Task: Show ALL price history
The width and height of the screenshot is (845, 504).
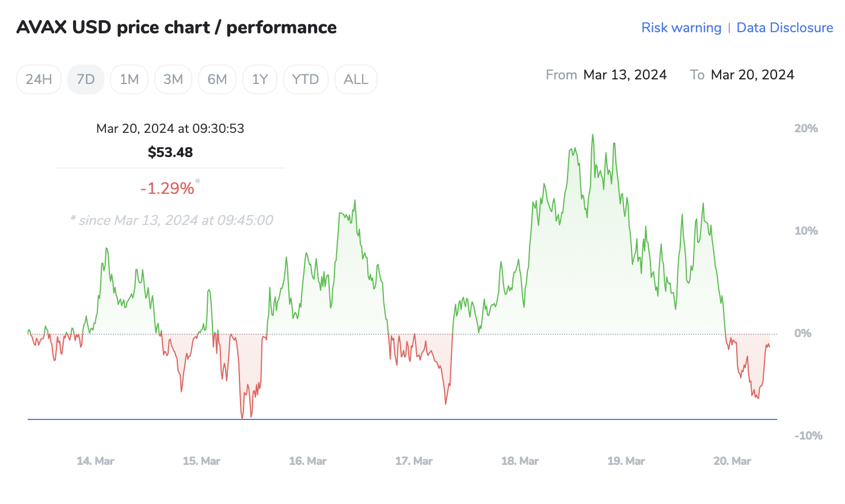Action: pos(356,79)
